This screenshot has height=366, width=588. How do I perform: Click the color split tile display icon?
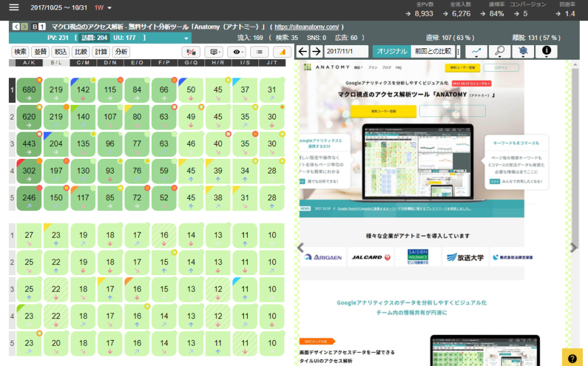pyautogui.click(x=191, y=52)
